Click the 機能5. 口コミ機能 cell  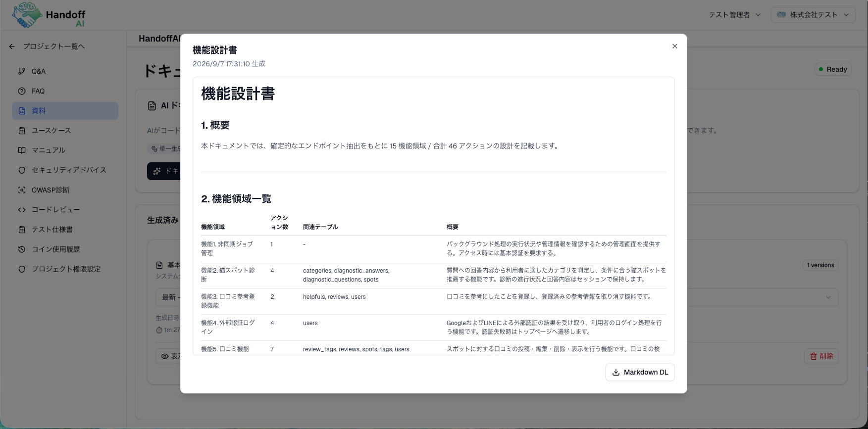(x=225, y=349)
